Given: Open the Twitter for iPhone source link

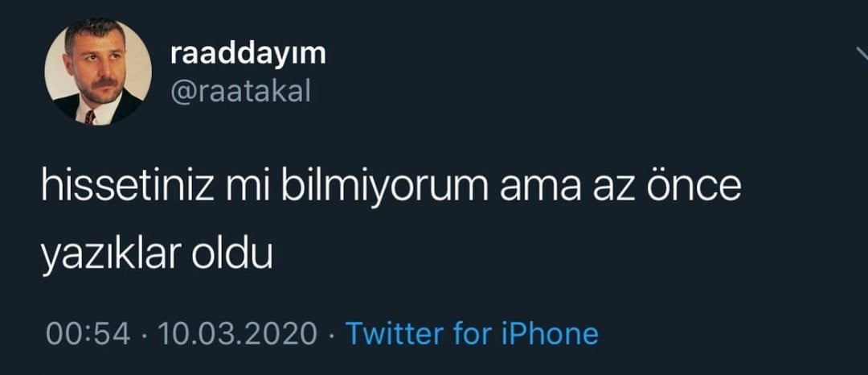Looking at the screenshot, I should [x=472, y=334].
